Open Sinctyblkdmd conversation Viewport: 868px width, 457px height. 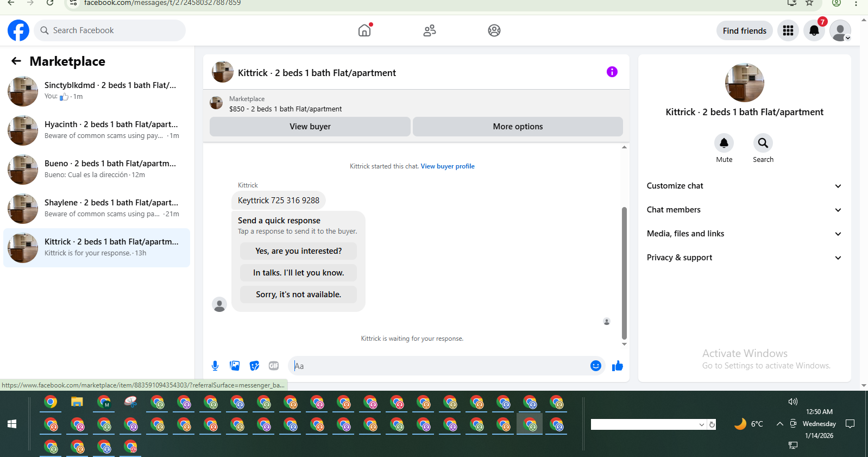[x=97, y=91]
